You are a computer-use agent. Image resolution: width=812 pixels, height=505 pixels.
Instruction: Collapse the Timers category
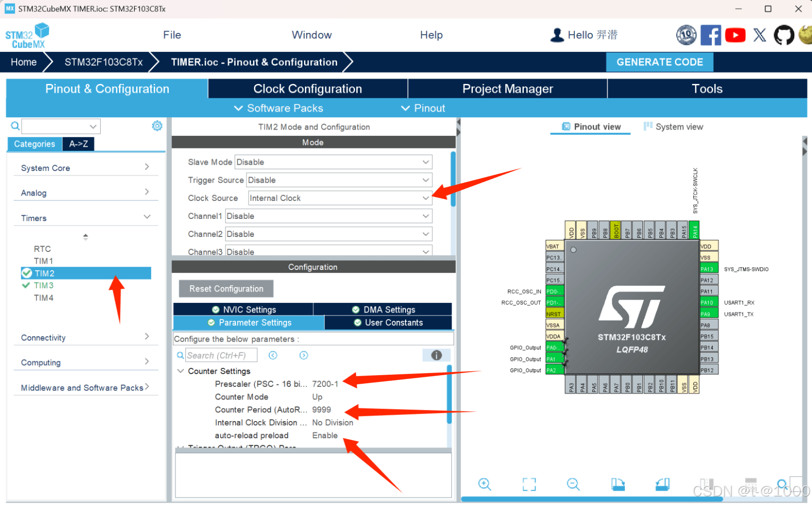tap(86, 218)
